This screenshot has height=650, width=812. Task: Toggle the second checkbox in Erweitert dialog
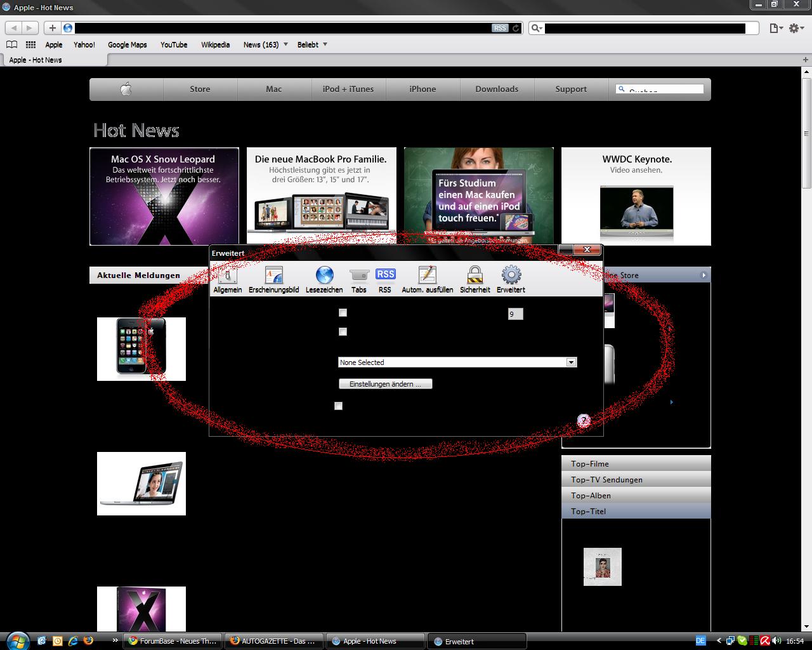pos(343,331)
